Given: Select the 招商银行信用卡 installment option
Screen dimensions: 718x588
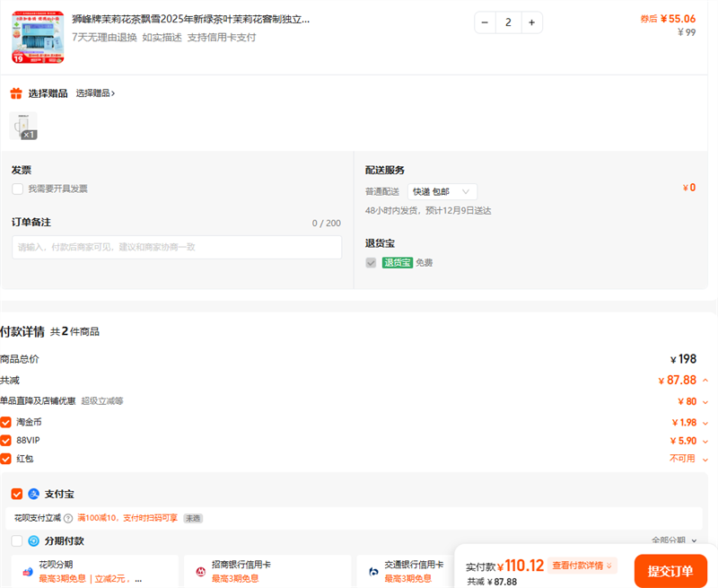Looking at the screenshot, I should click(x=267, y=571).
